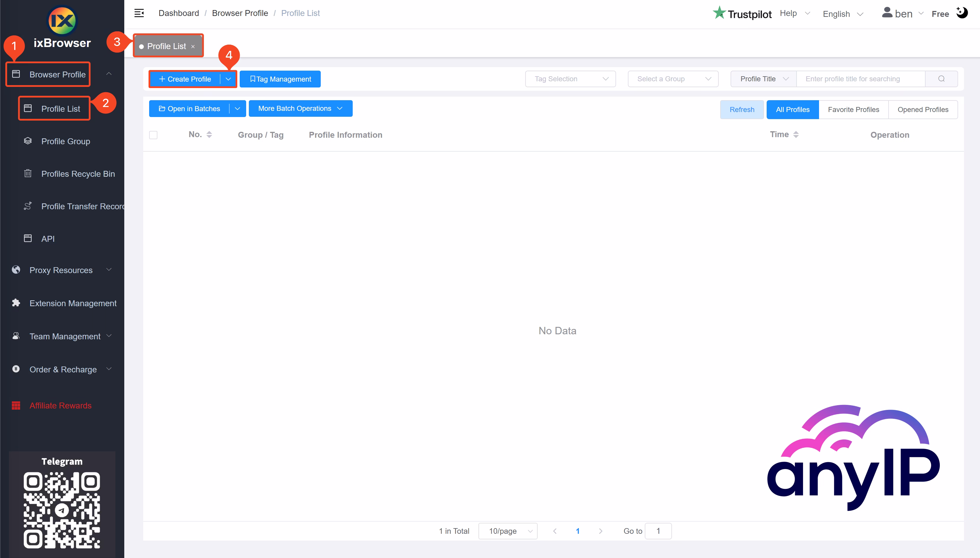
Task: Switch to the Favorite Profiles tab
Action: [x=853, y=109]
